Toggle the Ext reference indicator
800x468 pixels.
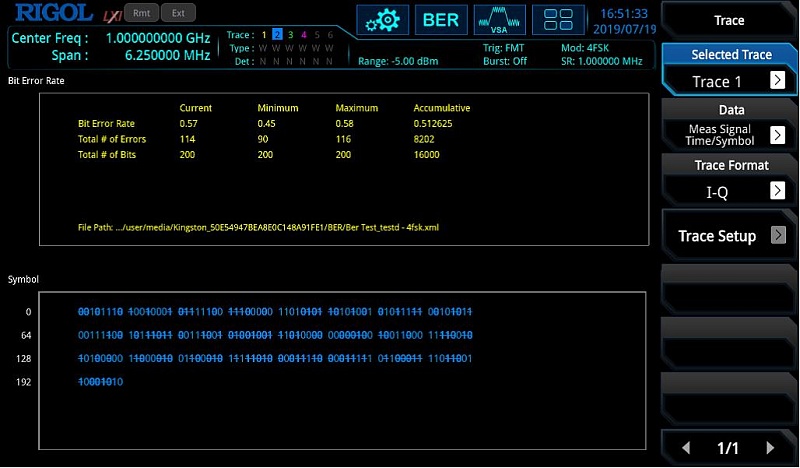(x=178, y=13)
